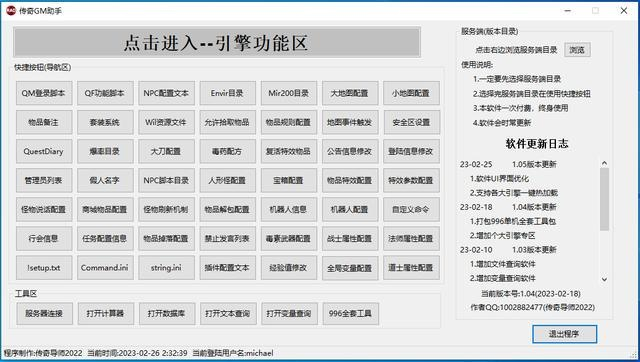Click 大刀配置
This screenshot has width=640, height=362.
click(x=167, y=151)
